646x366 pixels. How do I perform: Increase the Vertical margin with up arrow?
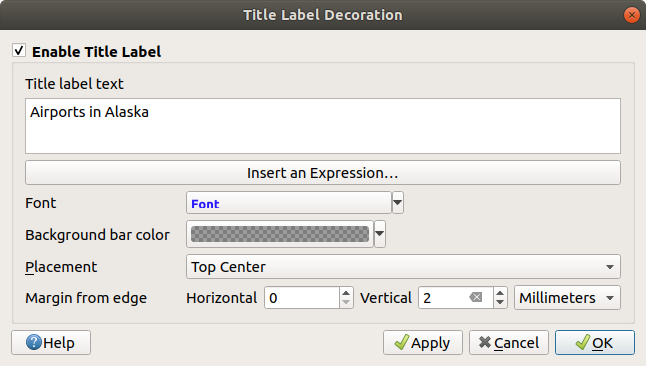click(500, 292)
